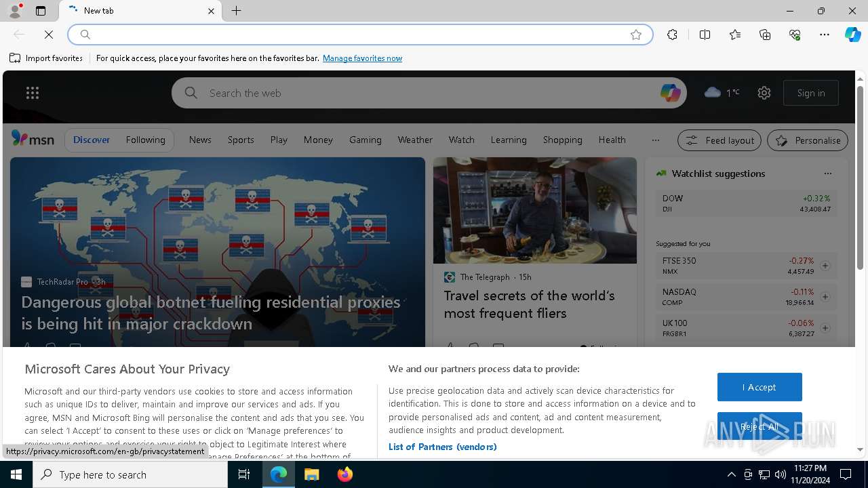Image resolution: width=868 pixels, height=488 pixels.
Task: Expand more categories ellipsis
Action: click(655, 140)
